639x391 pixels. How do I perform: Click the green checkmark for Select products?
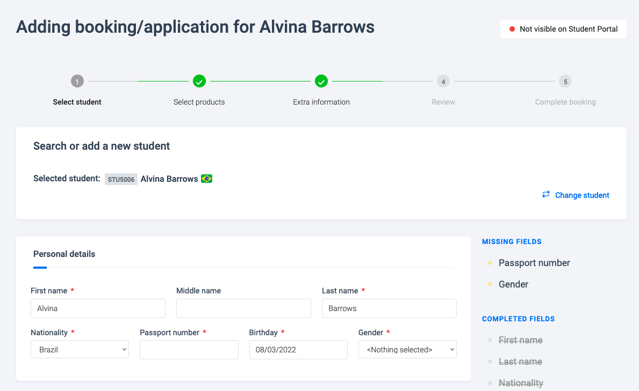(199, 81)
